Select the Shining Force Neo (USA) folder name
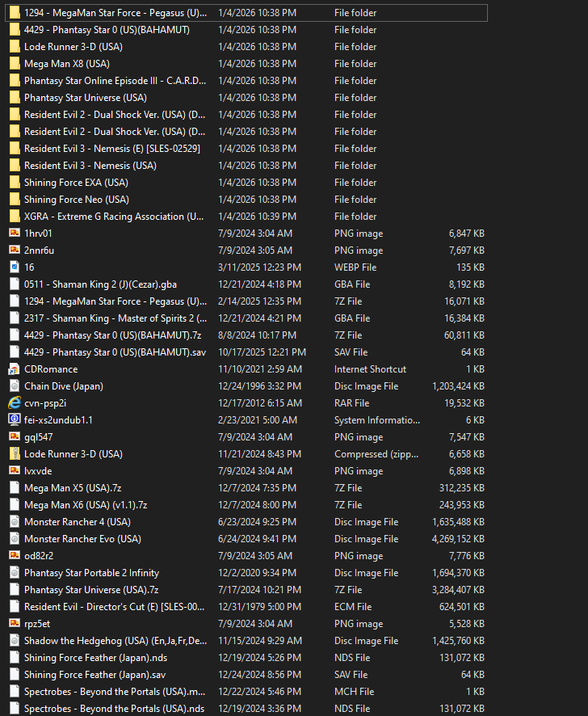The height and width of the screenshot is (716, 588). pos(77,199)
